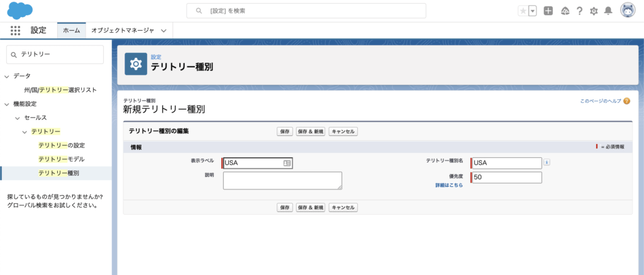The height and width of the screenshot is (275, 644).
Task: Click the help question mark icon
Action: [x=579, y=11]
